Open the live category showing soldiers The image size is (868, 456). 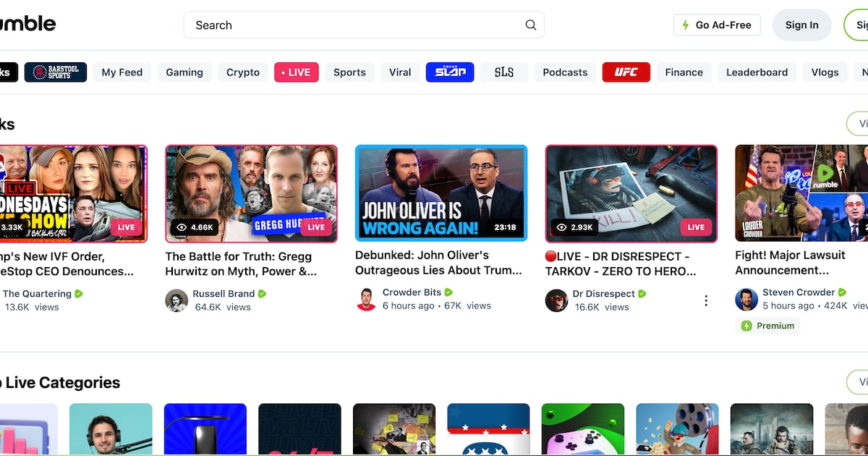coord(772,429)
